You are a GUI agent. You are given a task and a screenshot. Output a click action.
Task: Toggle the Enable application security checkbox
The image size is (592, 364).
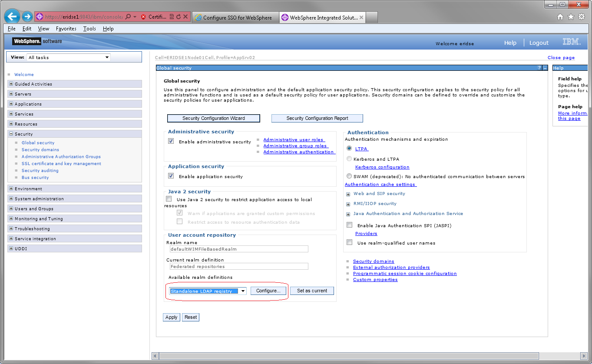[x=171, y=176]
